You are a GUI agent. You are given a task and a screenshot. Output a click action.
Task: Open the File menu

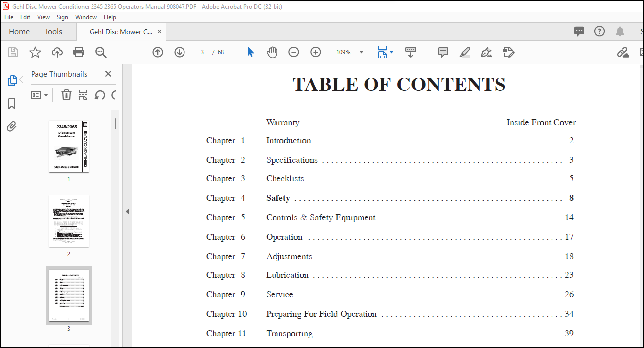pyautogui.click(x=9, y=17)
